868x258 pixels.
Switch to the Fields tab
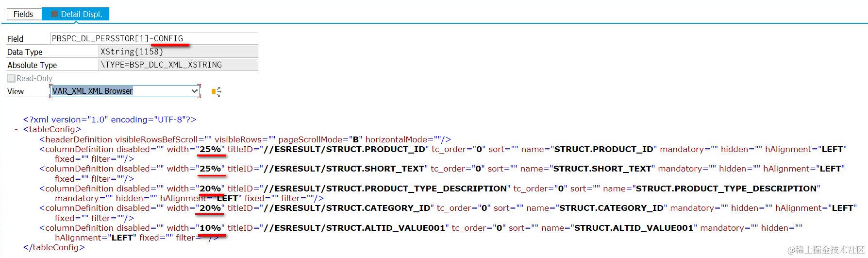click(24, 14)
